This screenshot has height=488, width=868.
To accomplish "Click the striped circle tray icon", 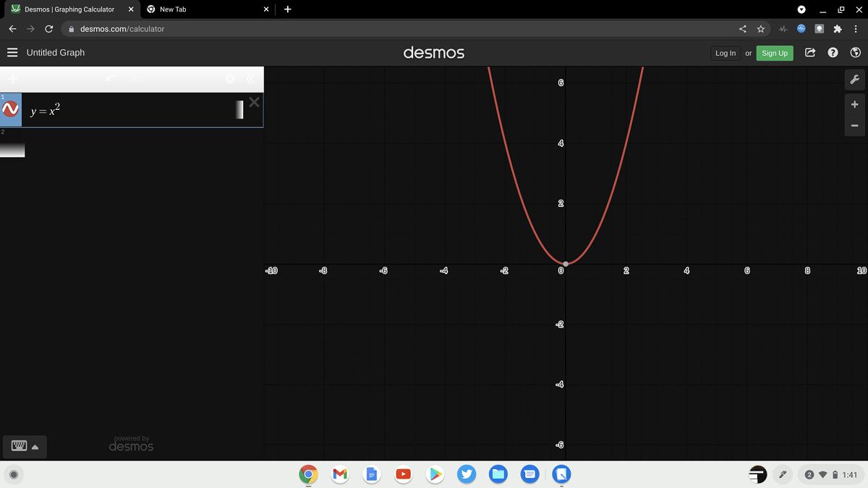I will (757, 474).
